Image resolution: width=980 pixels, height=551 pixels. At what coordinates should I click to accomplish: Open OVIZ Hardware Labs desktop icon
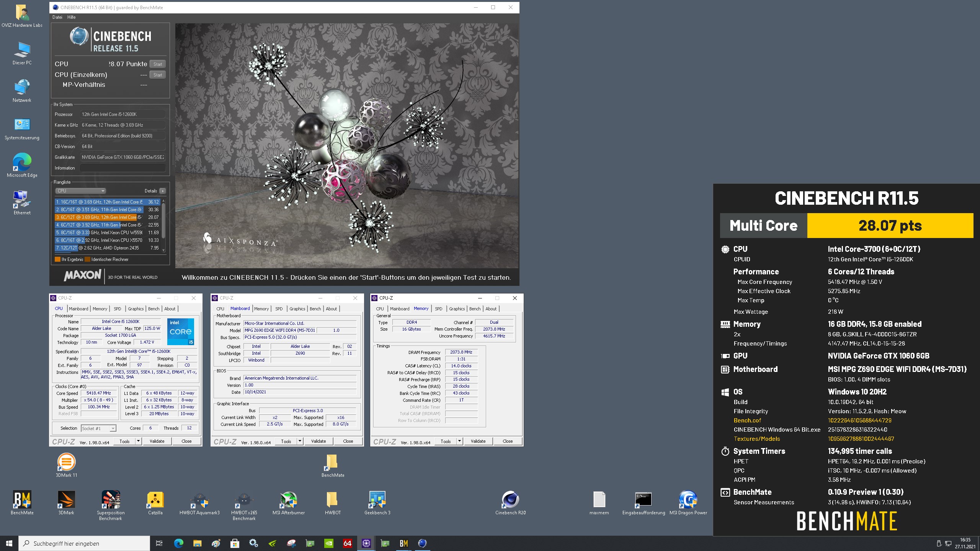tap(22, 15)
